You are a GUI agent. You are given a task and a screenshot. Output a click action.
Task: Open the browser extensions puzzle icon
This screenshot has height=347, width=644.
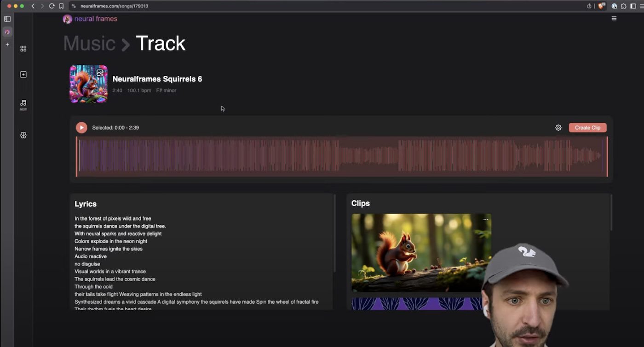[623, 6]
